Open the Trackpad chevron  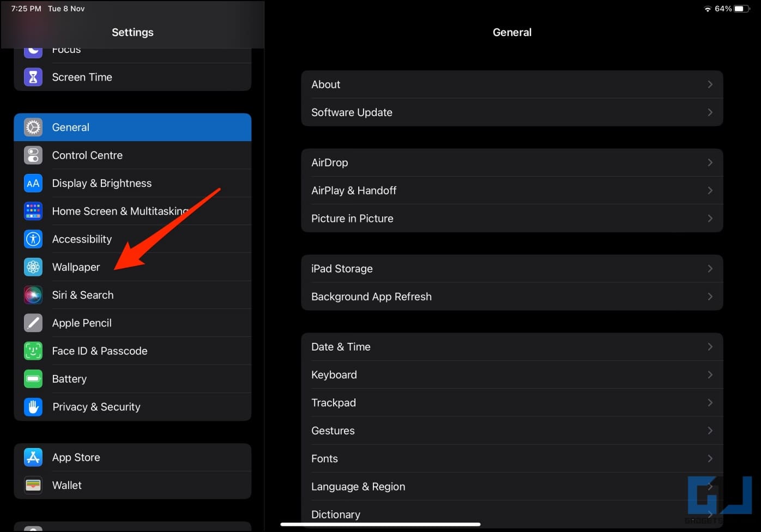[x=710, y=403]
